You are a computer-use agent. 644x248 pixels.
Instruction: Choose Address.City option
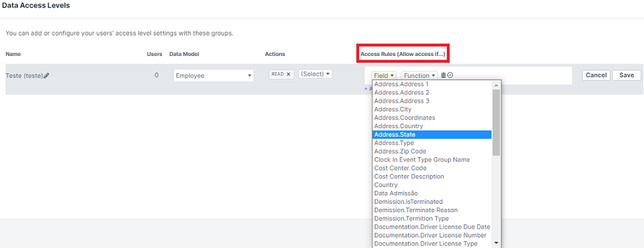point(432,109)
